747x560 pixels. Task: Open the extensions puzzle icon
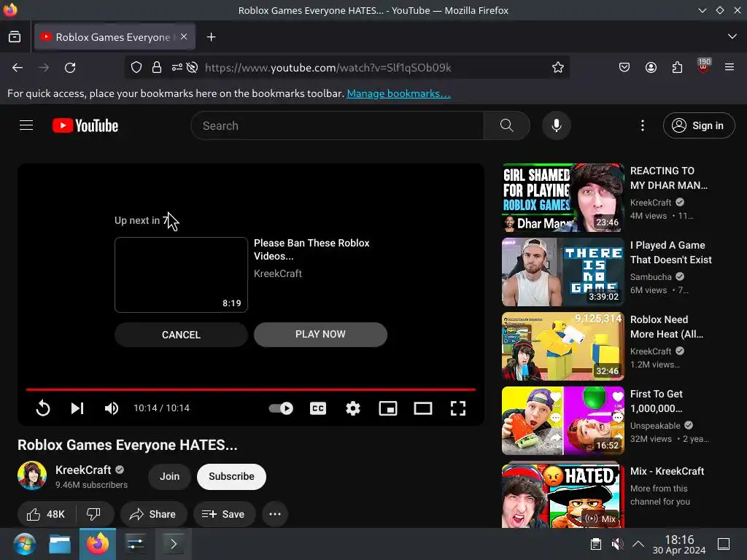tap(677, 68)
